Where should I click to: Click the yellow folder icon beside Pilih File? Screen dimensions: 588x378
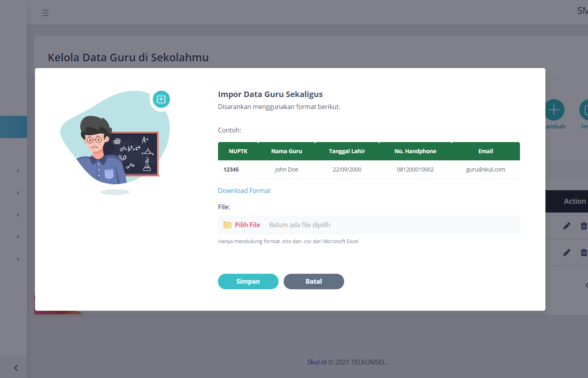coord(227,225)
